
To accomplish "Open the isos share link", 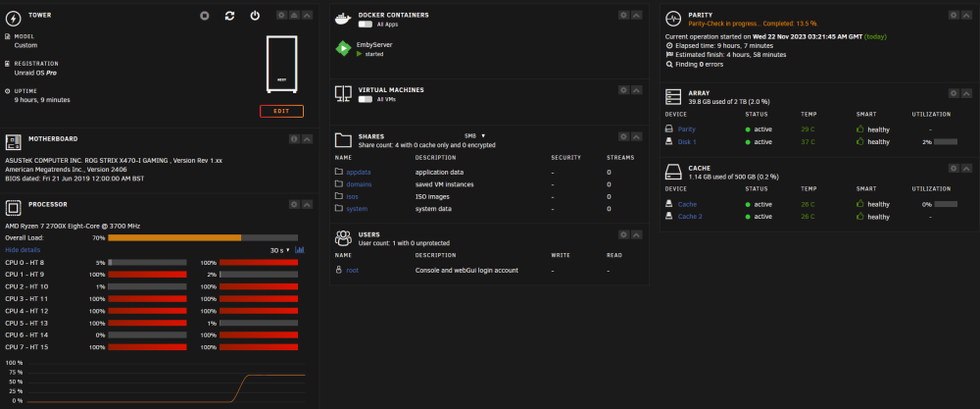I will pos(352,196).
